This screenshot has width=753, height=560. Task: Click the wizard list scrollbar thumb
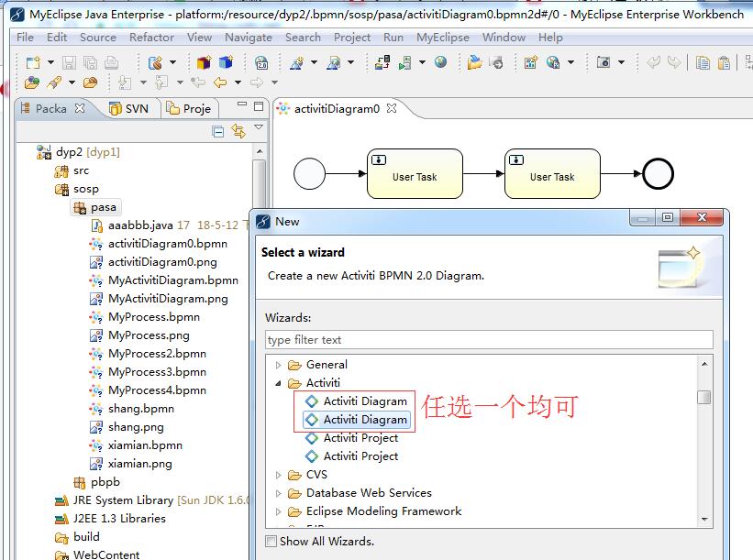704,398
